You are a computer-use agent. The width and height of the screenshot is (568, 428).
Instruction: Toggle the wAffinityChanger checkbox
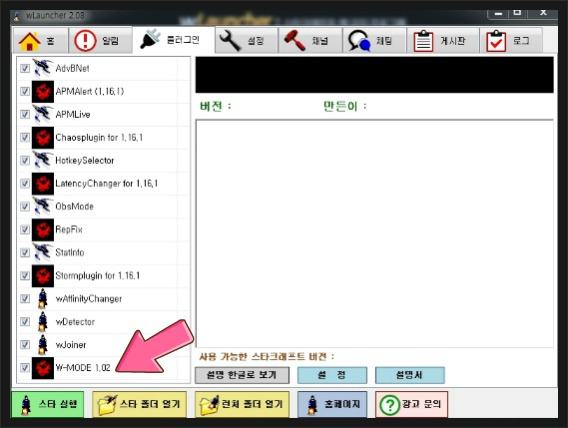pos(25,299)
